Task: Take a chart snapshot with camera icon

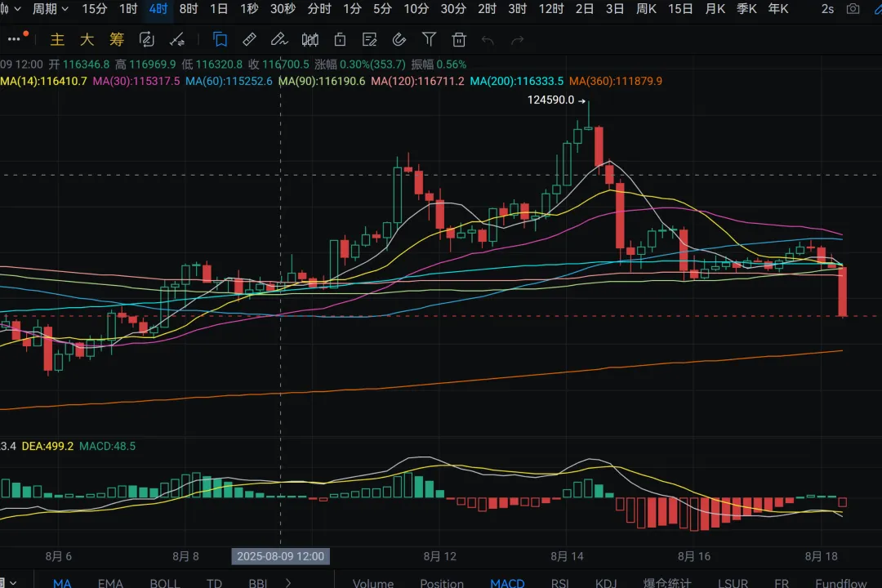Action: pos(853,9)
